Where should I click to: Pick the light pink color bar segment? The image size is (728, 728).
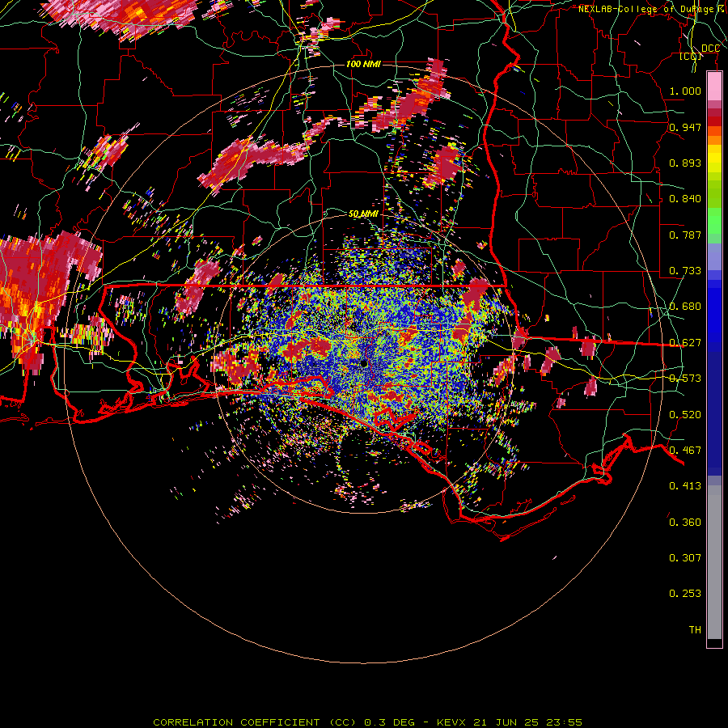714,86
